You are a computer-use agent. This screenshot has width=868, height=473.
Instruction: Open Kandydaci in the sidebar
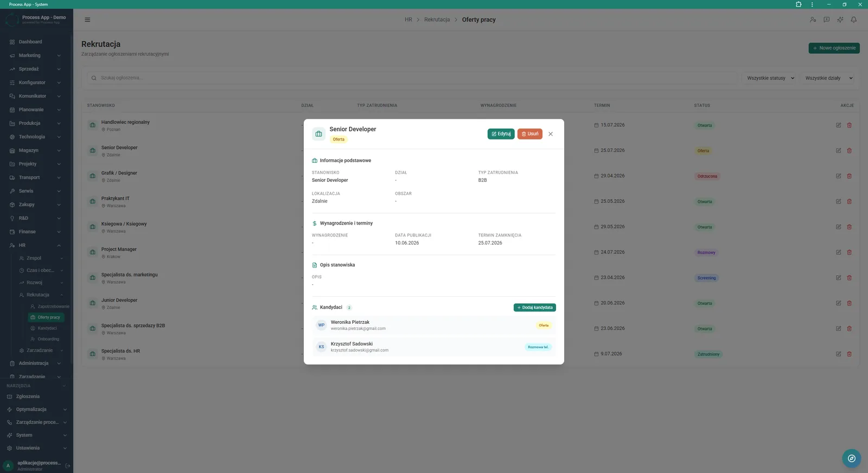coord(47,328)
